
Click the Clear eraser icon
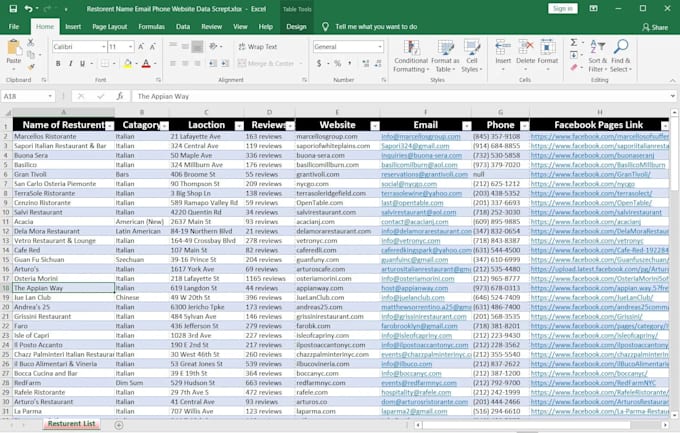tap(574, 67)
